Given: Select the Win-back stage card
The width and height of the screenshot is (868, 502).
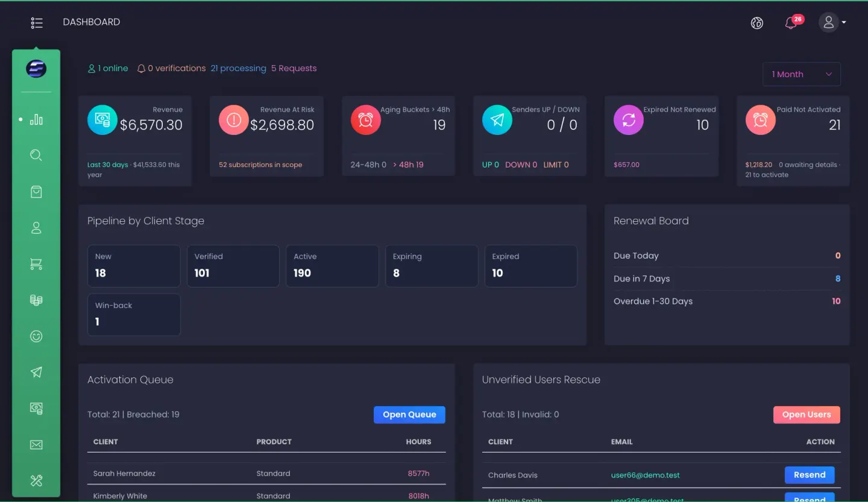Looking at the screenshot, I should coord(134,315).
